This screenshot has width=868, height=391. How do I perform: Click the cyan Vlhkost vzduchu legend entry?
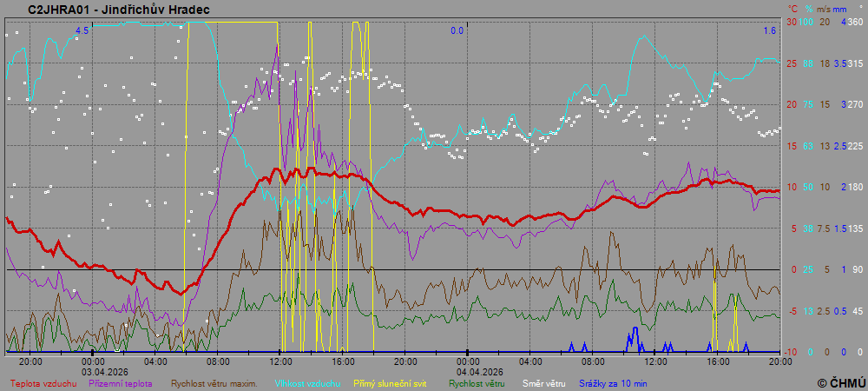click(x=308, y=383)
